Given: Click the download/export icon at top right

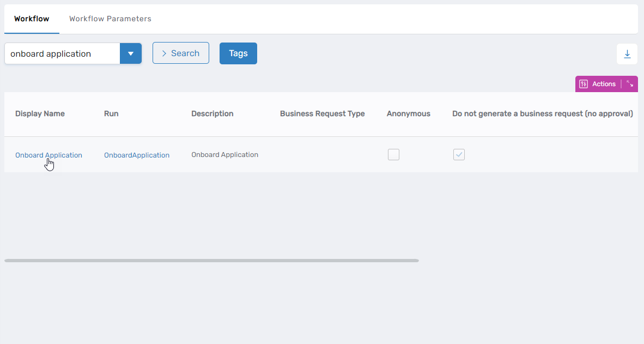Looking at the screenshot, I should click(627, 53).
